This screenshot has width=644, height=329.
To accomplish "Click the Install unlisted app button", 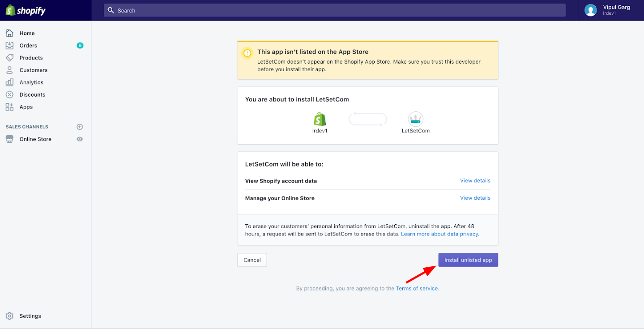I will point(468,260).
